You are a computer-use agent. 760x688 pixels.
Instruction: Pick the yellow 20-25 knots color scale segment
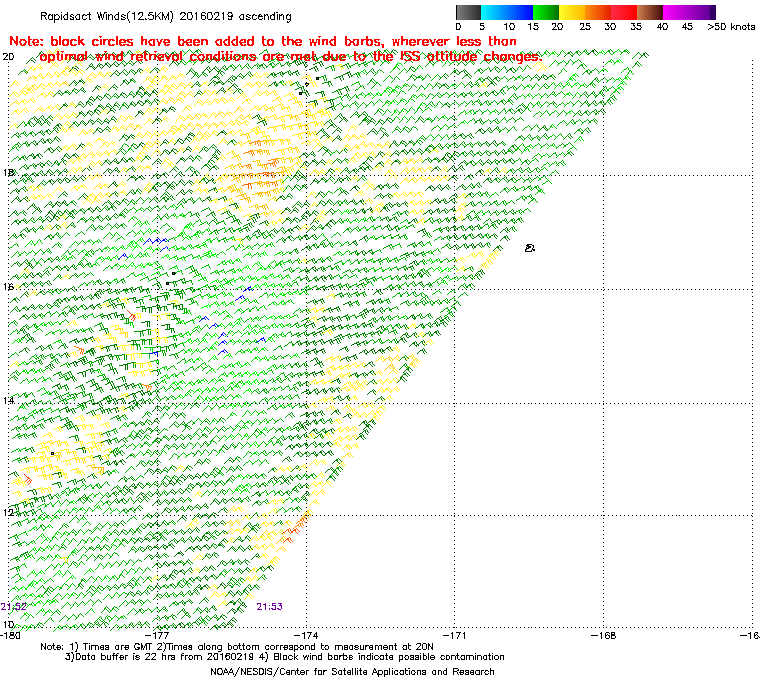tap(572, 12)
